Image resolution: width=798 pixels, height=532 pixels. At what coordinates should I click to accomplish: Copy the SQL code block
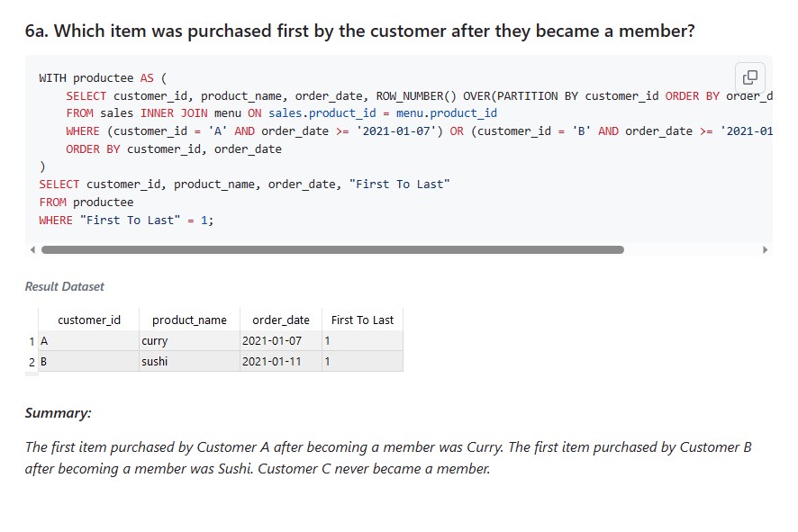coord(749,77)
